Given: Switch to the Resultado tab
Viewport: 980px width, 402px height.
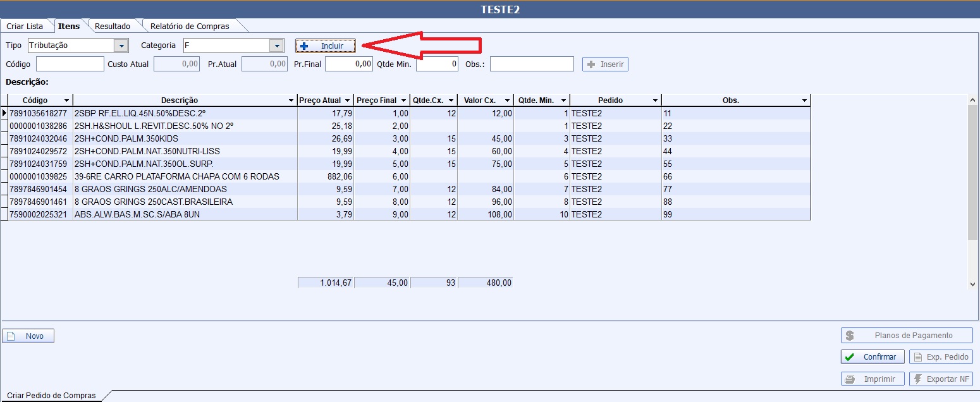Looking at the screenshot, I should tap(113, 26).
